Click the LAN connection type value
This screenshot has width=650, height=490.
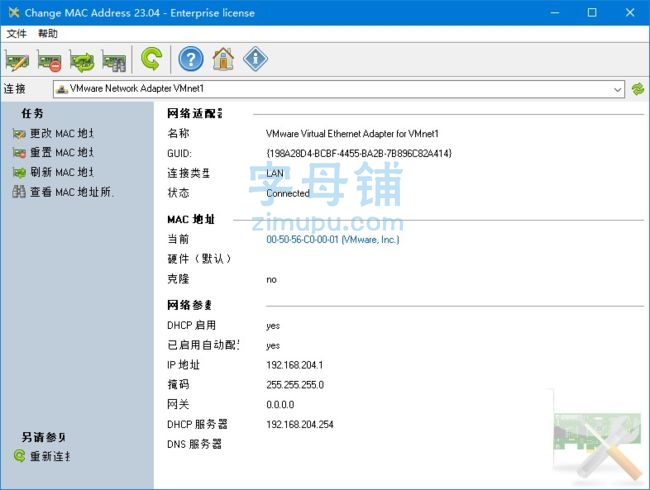point(275,173)
